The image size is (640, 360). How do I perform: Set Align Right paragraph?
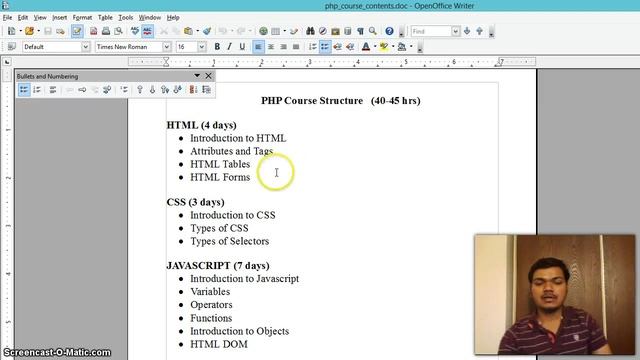pos(283,47)
